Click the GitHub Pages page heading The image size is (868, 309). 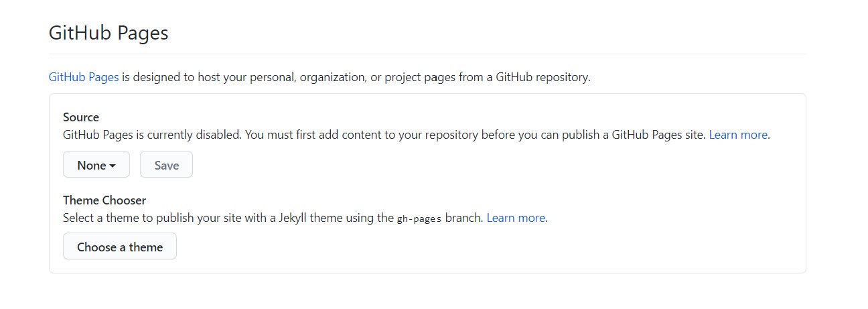coord(108,33)
